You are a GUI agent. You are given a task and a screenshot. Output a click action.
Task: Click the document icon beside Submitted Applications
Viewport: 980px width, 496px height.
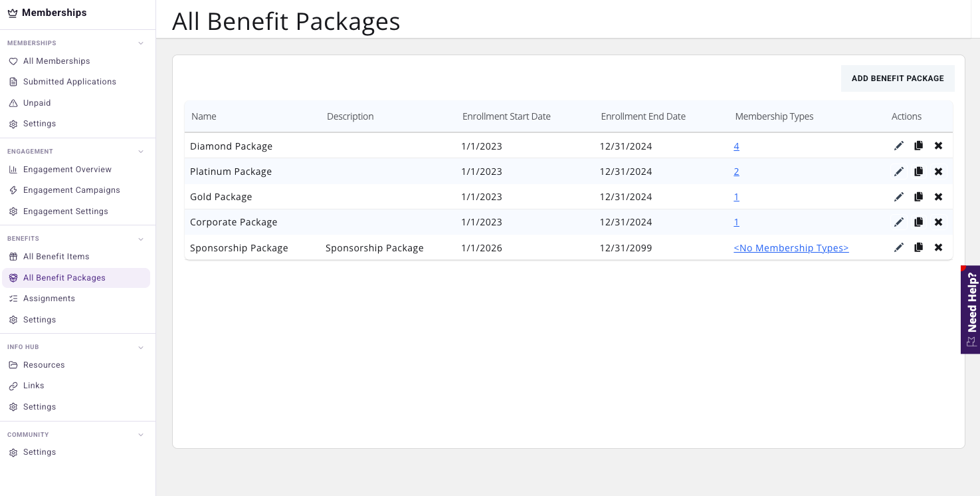coord(13,82)
